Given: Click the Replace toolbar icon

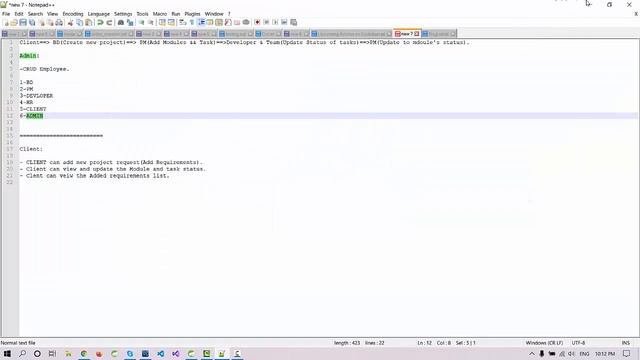Looking at the screenshot, I should [130, 22].
